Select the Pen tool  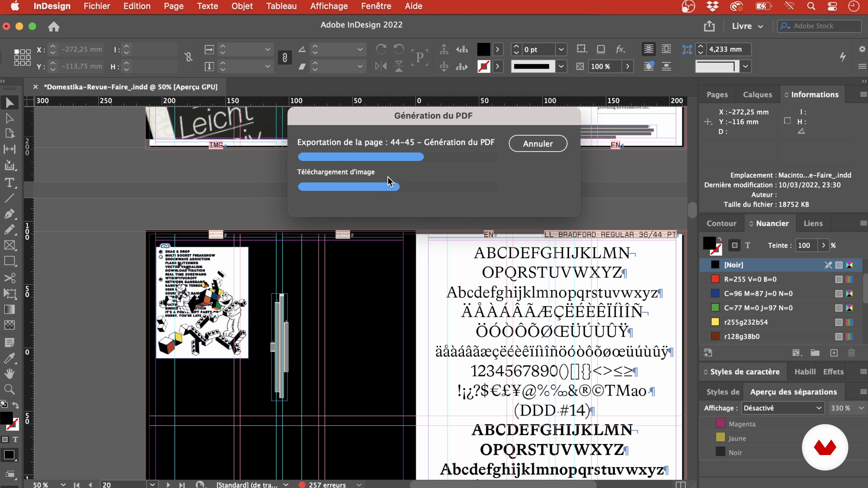[x=9, y=214]
